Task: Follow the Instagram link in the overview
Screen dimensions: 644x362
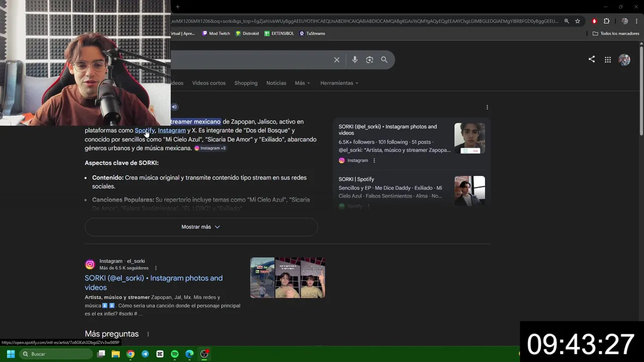Action: pyautogui.click(x=172, y=130)
